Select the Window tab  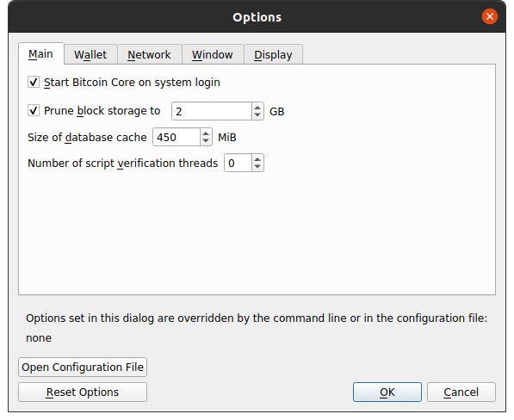213,54
